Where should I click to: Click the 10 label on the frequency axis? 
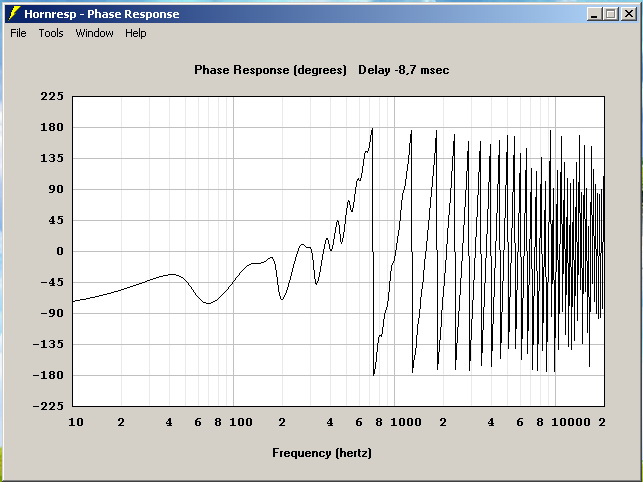(x=76, y=422)
